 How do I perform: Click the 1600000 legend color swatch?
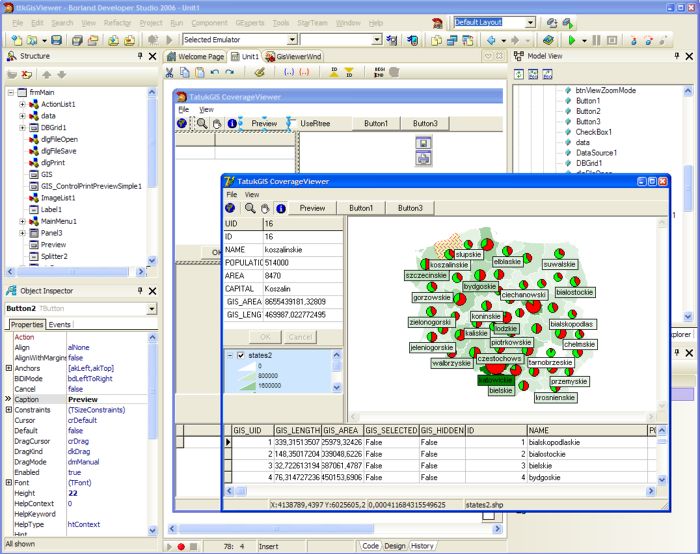pyautogui.click(x=248, y=386)
